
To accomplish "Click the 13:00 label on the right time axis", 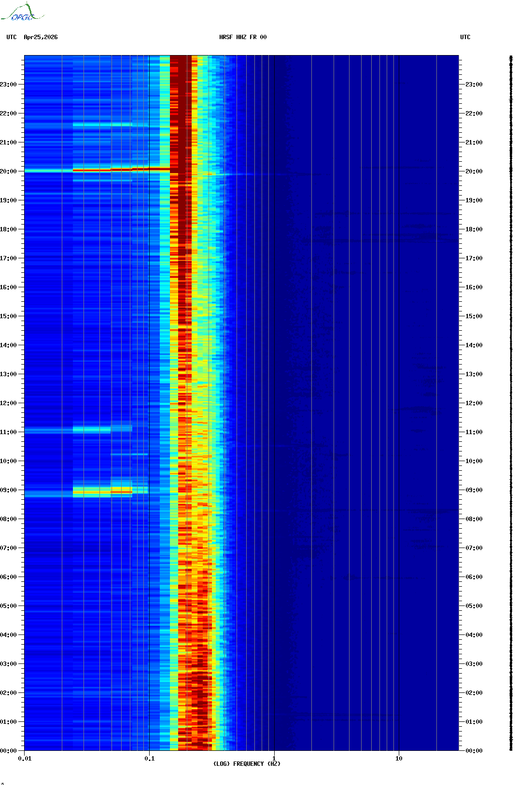I will (474, 374).
